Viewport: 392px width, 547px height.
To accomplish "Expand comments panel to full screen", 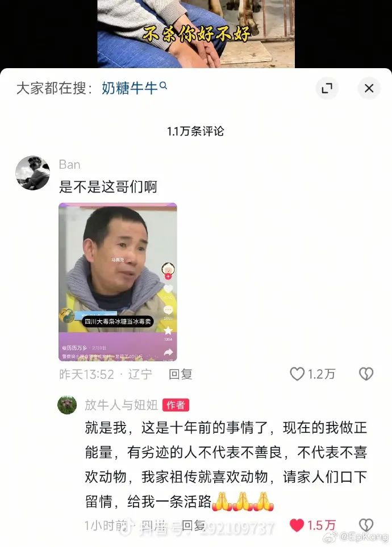I will [x=327, y=88].
